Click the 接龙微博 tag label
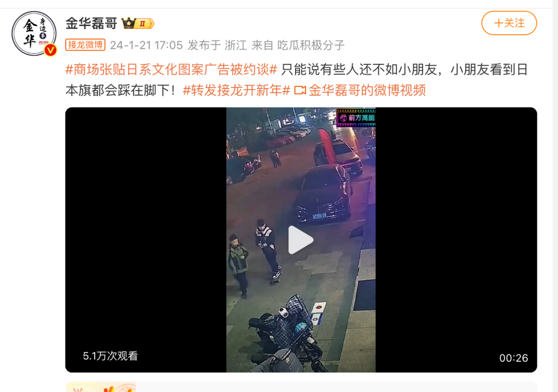The image size is (558, 392). pyautogui.click(x=86, y=45)
